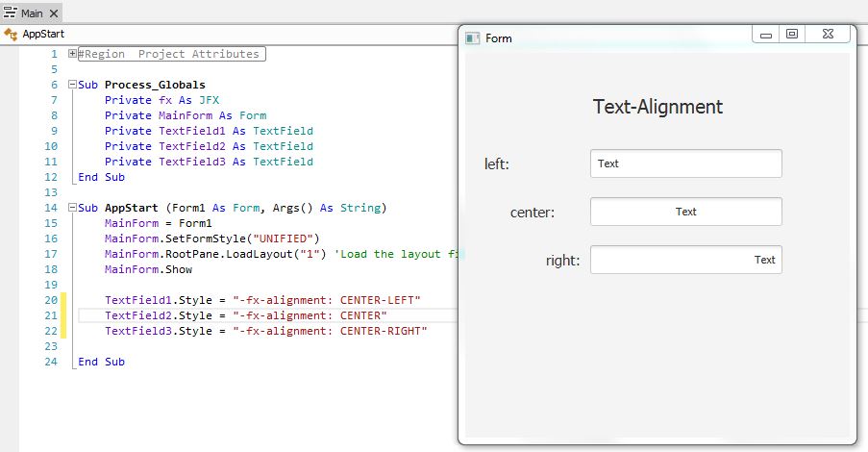The image size is (868, 452).
Task: Click the Text-Alignment heading label
Action: (x=657, y=107)
